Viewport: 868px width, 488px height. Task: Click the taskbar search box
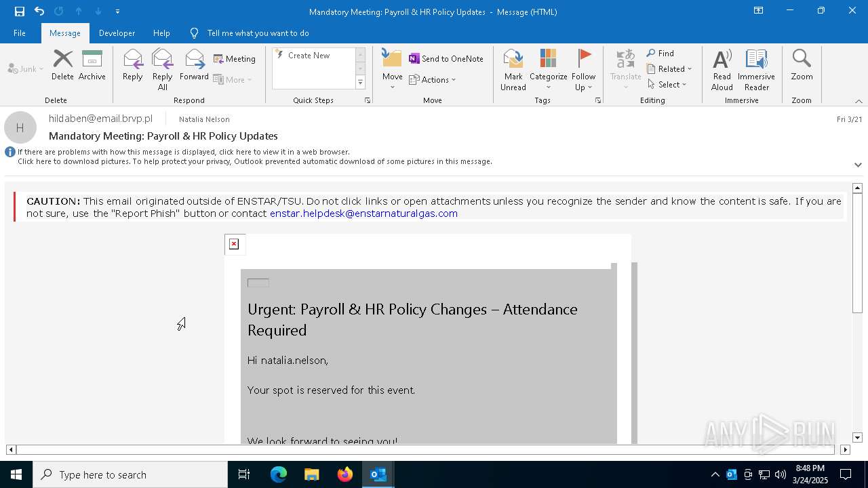pyautogui.click(x=130, y=474)
